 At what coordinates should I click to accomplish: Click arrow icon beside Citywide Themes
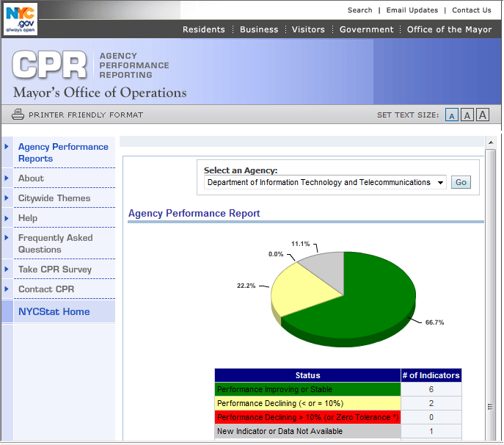point(7,198)
